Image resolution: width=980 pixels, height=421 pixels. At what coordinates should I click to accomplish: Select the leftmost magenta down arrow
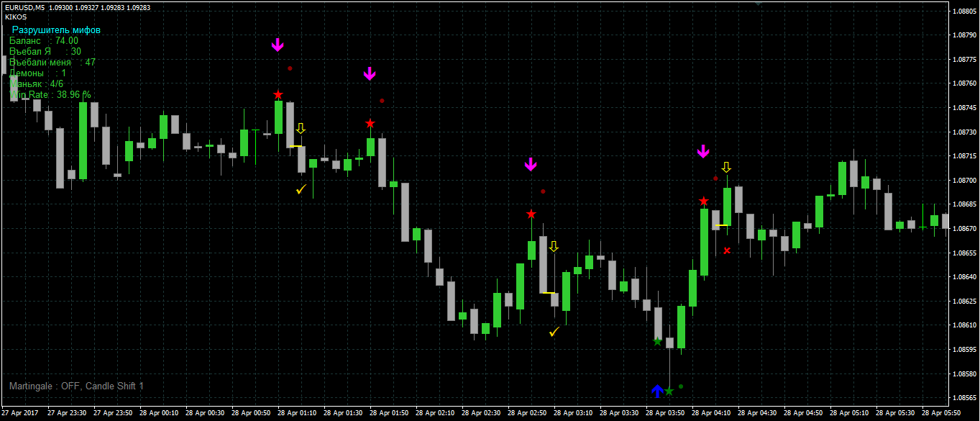(278, 45)
